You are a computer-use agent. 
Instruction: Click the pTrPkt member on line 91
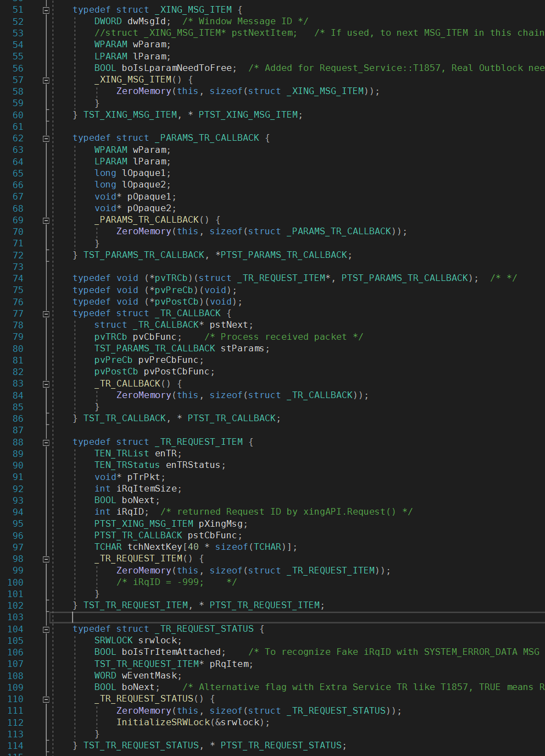click(143, 477)
